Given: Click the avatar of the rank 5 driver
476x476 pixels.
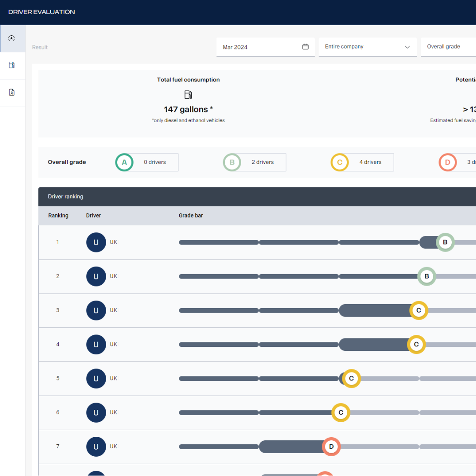Looking at the screenshot, I should (96, 378).
